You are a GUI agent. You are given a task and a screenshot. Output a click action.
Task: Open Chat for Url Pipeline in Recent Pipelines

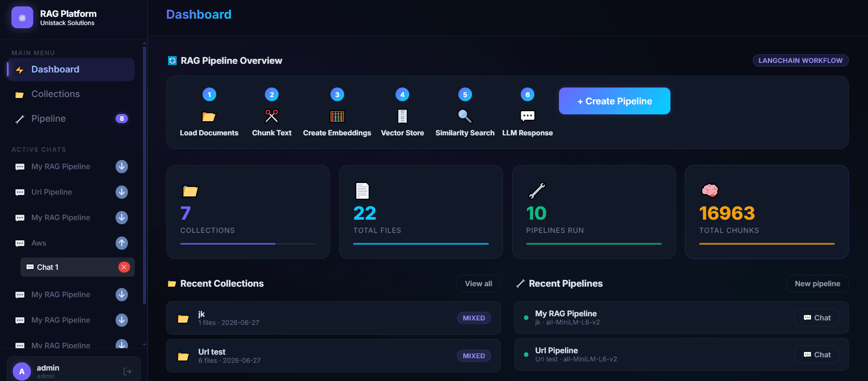click(x=817, y=355)
